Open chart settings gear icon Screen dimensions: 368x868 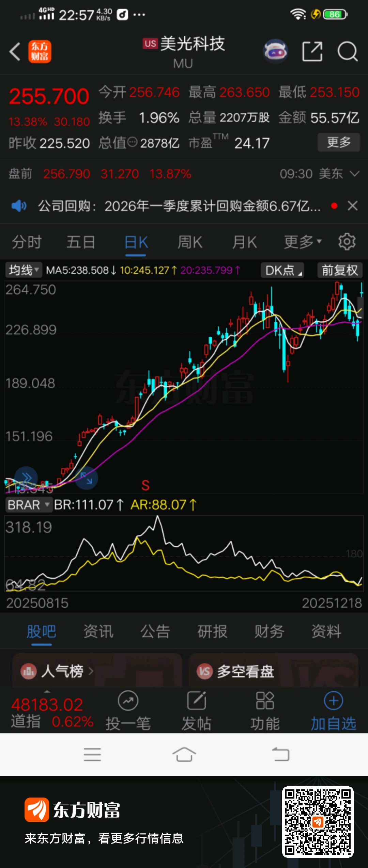click(x=347, y=242)
